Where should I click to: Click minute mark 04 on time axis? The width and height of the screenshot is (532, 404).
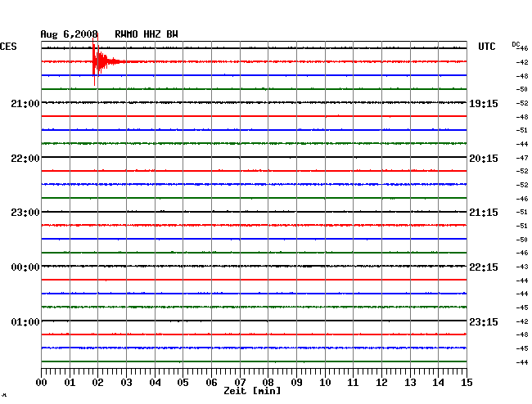155,383
